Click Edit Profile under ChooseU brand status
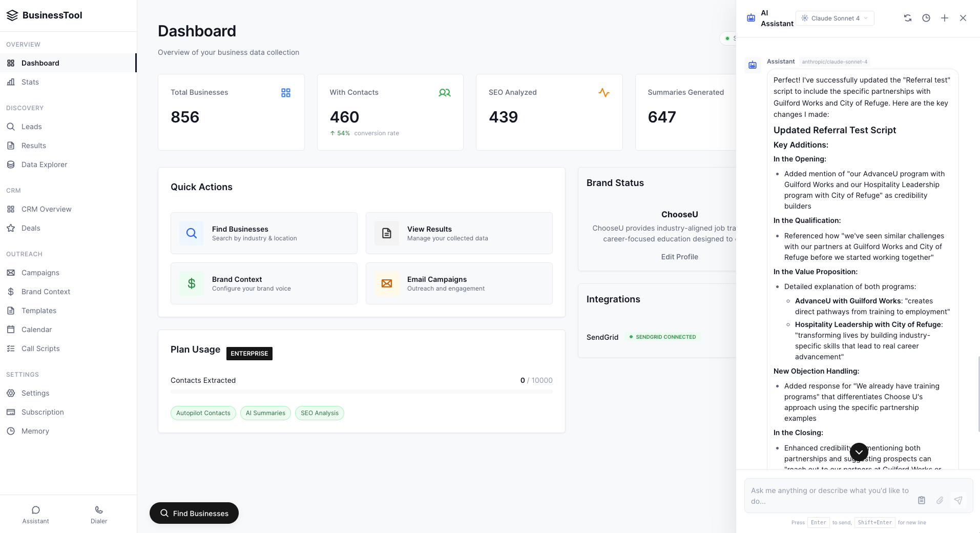980x533 pixels. 679,256
